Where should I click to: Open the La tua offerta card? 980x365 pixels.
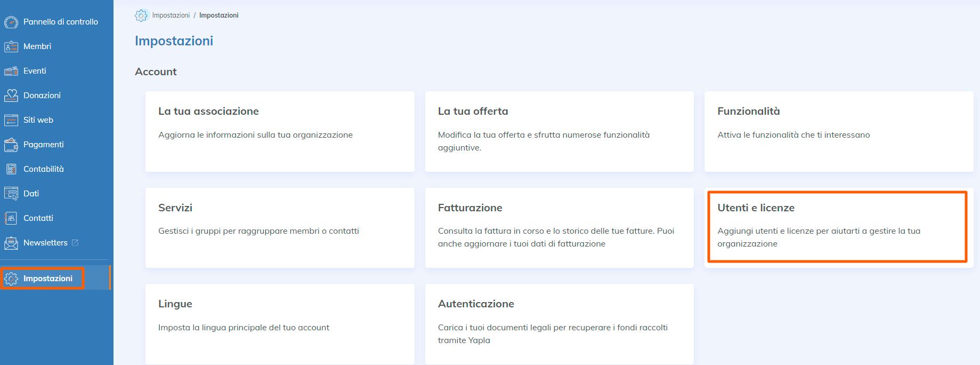pyautogui.click(x=559, y=131)
